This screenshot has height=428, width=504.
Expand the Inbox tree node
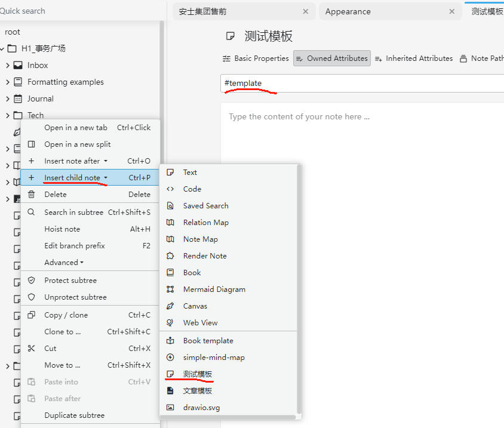click(8, 66)
